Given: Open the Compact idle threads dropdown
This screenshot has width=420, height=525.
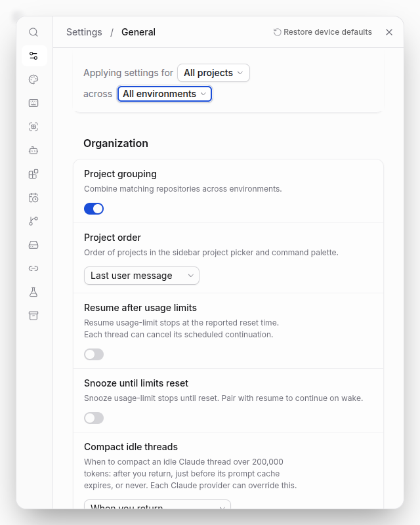Looking at the screenshot, I should [x=157, y=504].
